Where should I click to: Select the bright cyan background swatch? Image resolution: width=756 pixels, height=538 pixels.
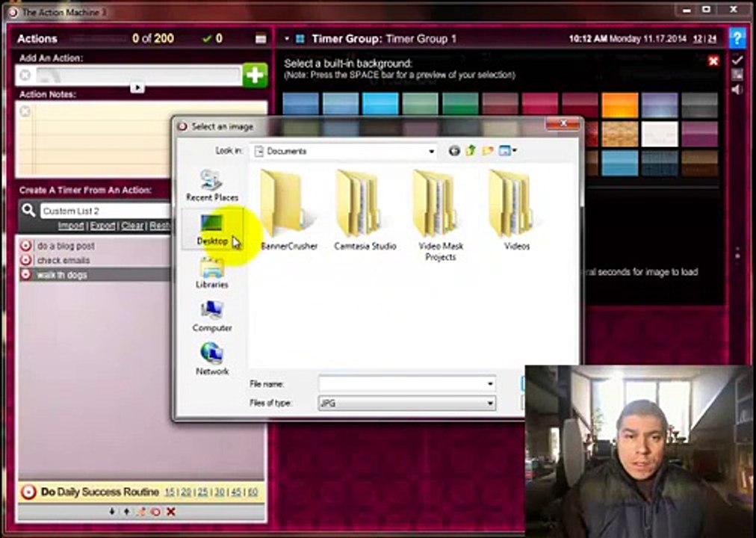pyautogui.click(x=380, y=105)
